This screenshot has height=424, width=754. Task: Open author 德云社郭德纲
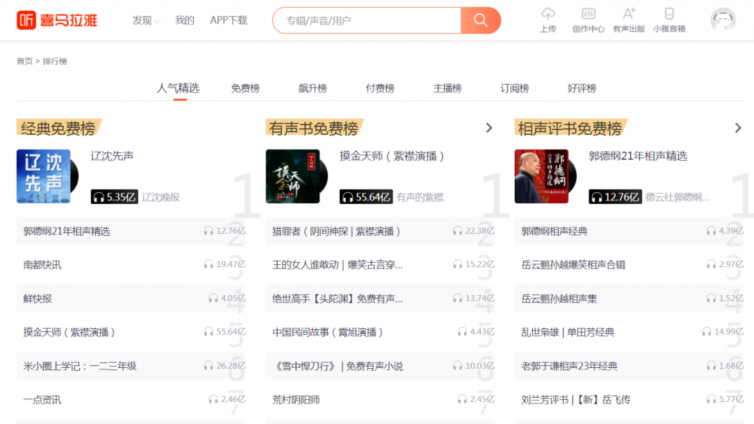[677, 197]
